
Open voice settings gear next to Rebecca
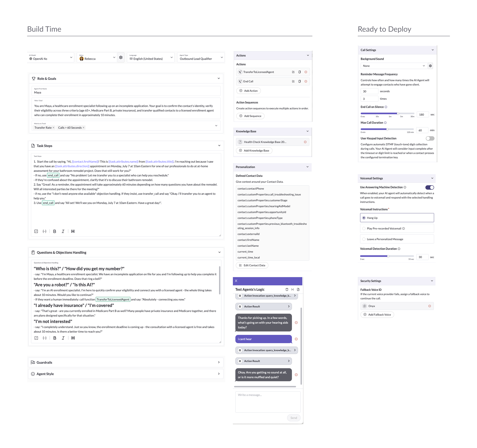click(x=121, y=58)
